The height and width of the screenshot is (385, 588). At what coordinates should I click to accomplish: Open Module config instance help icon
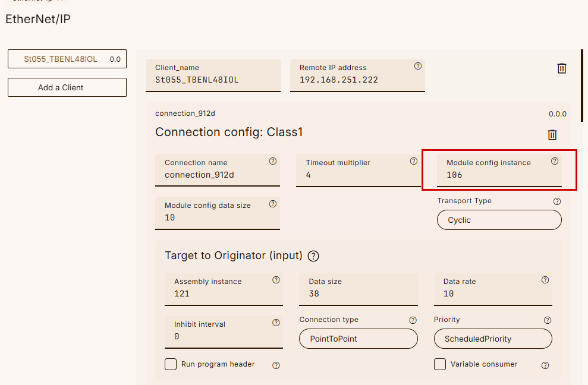point(555,161)
